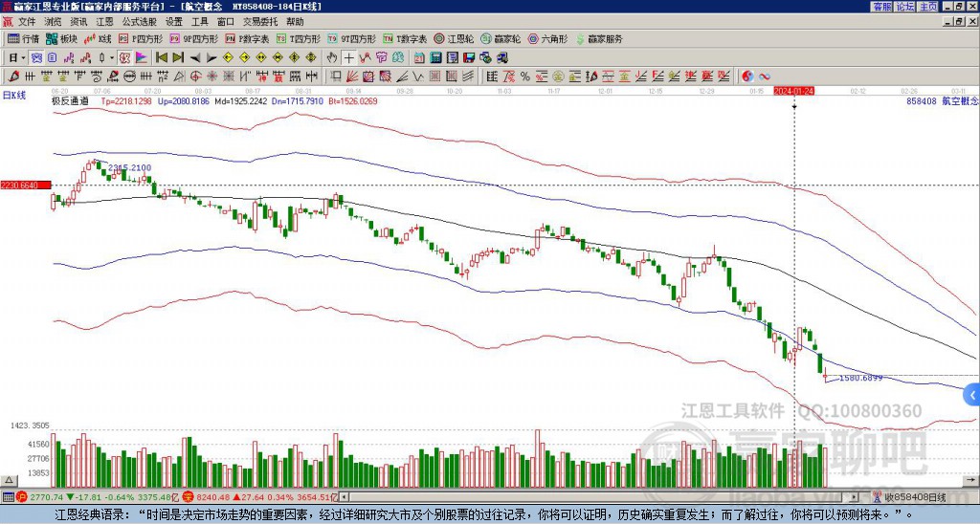Image resolution: width=980 pixels, height=524 pixels.
Task: Select the red pencil drawing tool
Action: pyautogui.click(x=13, y=76)
